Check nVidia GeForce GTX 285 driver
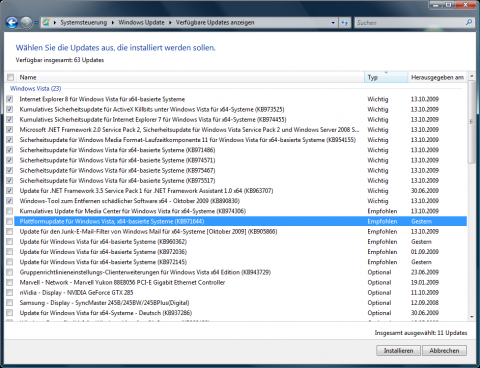 (10, 292)
